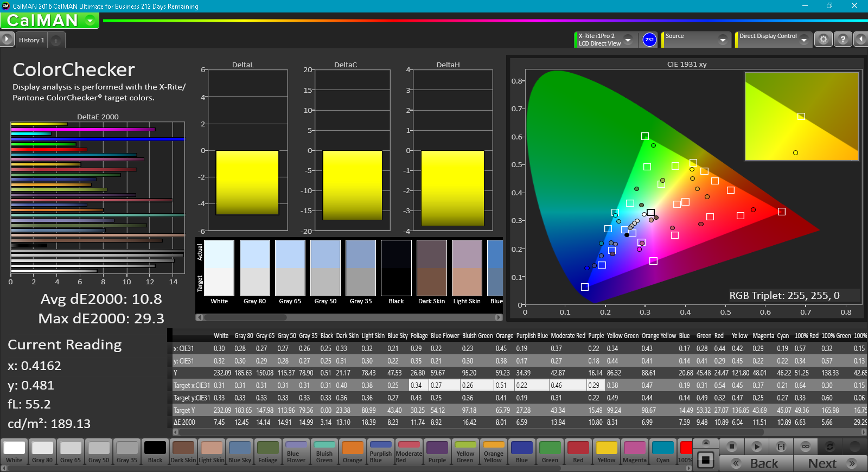Viewport: 868px width, 472px height.
Task: Expand the X-Rite i1Pro 2 meter dropdown
Action: [628, 40]
